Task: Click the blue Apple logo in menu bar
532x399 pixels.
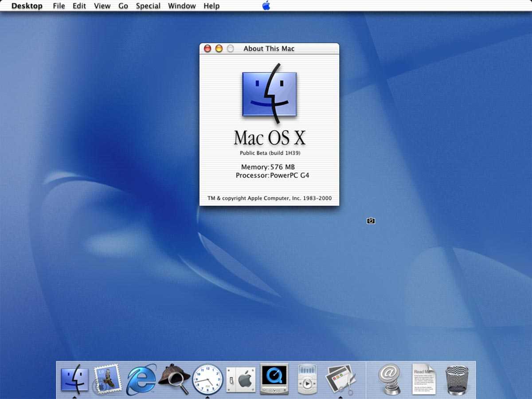Action: click(x=266, y=6)
